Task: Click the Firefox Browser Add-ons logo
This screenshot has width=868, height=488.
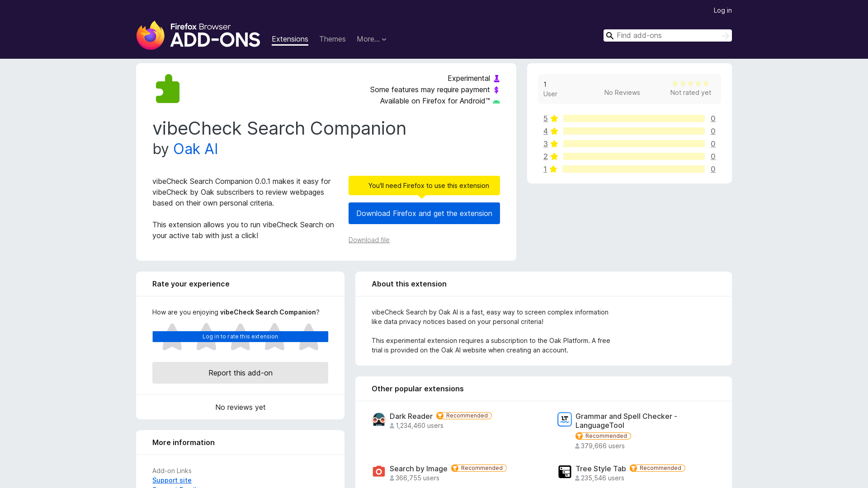Action: click(198, 35)
